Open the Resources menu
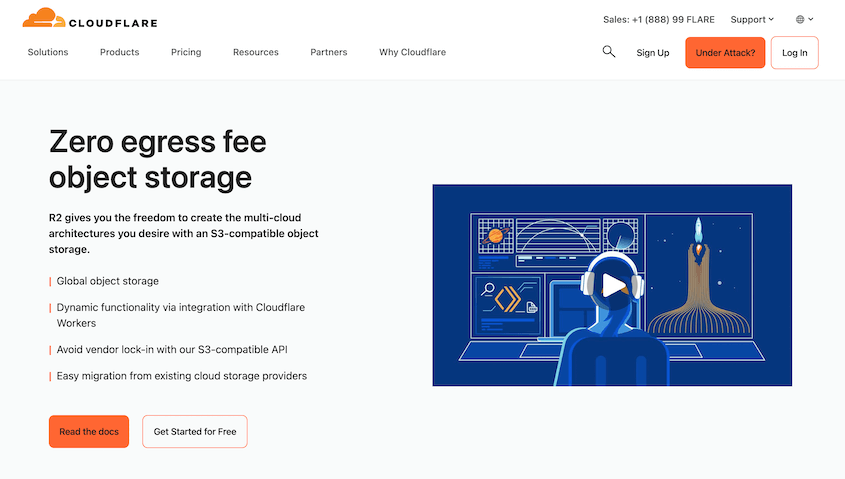The width and height of the screenshot is (845, 479). [x=255, y=52]
